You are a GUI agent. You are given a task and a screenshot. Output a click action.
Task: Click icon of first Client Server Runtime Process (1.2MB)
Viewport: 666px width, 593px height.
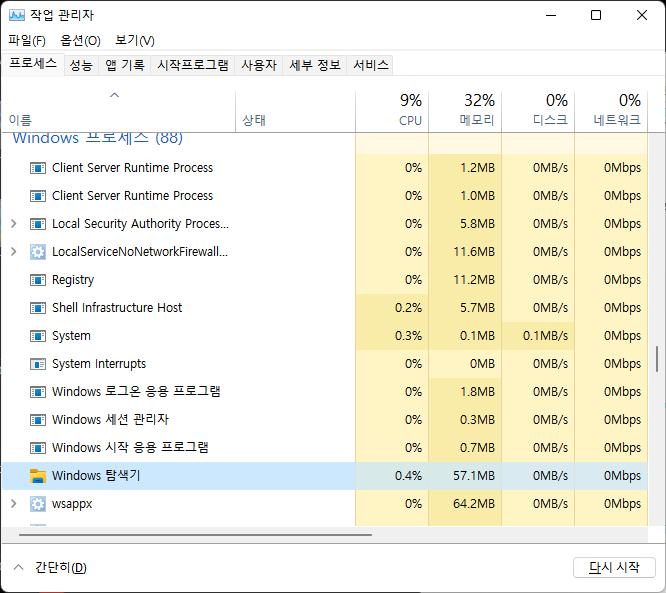[38, 168]
